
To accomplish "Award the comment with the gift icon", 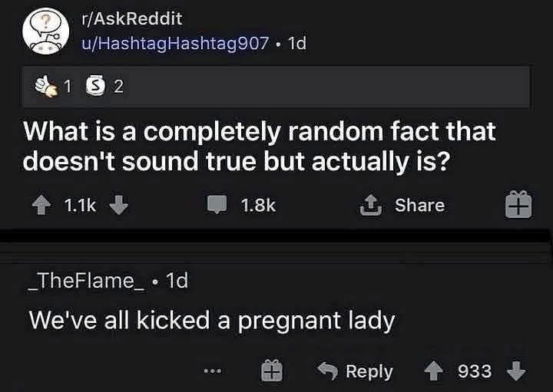I will 272,371.
